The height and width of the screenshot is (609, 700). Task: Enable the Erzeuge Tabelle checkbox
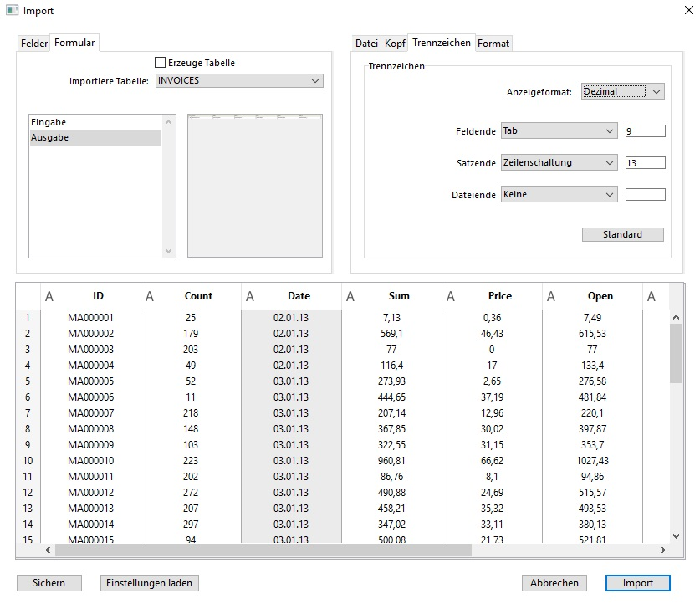tap(161, 63)
